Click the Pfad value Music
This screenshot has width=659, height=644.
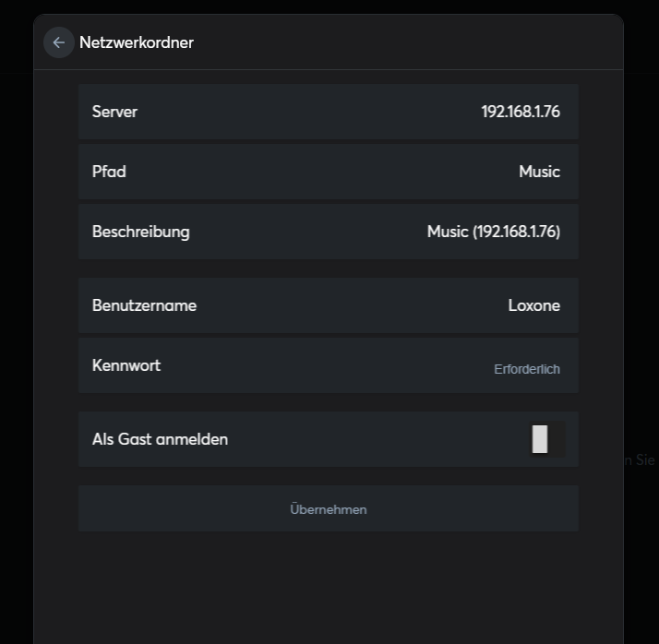539,172
